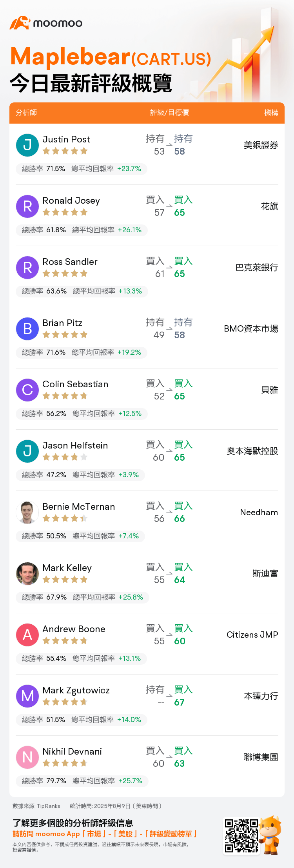Select the 分析師 column header
This screenshot has height=868, width=294.
pos(26,113)
